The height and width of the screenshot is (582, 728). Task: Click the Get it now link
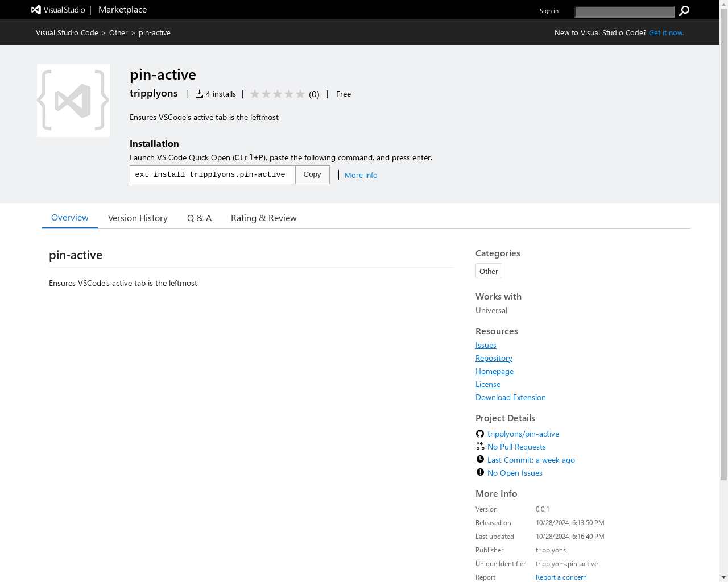(x=666, y=33)
